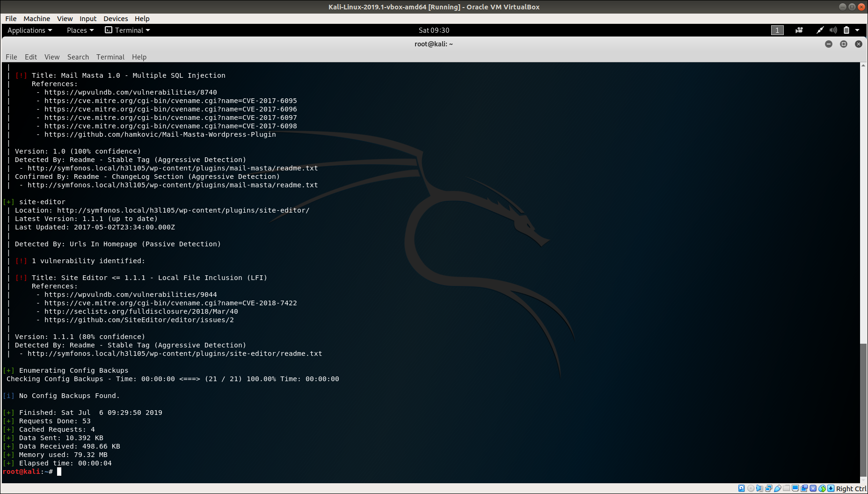Click the CVE-2018-7422 reference URL
This screenshot has width=868, height=494.
click(170, 303)
